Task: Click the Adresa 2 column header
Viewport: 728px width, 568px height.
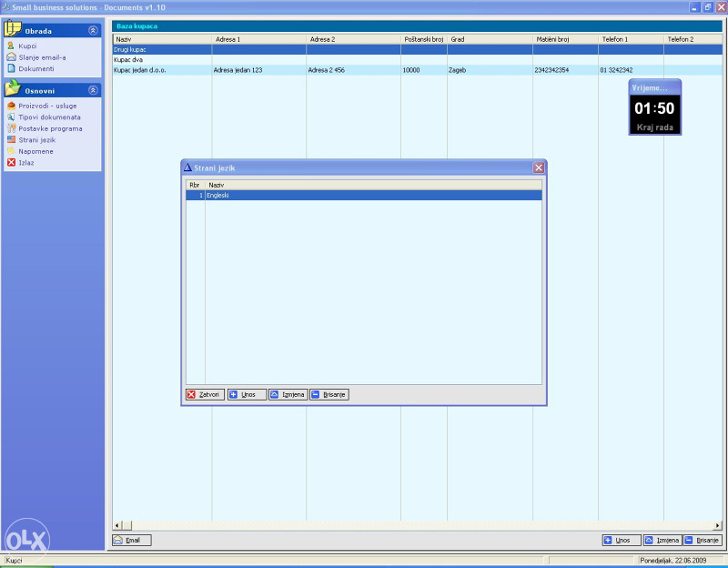Action: pos(353,39)
